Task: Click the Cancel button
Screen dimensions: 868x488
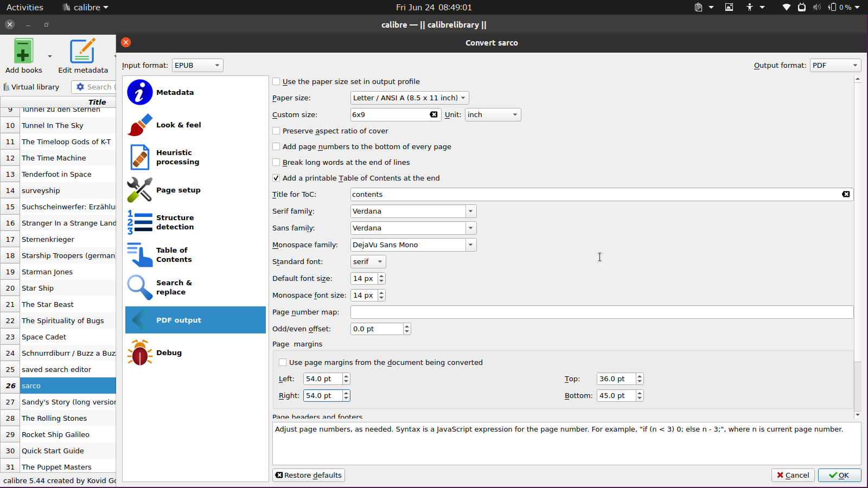Action: 793,475
